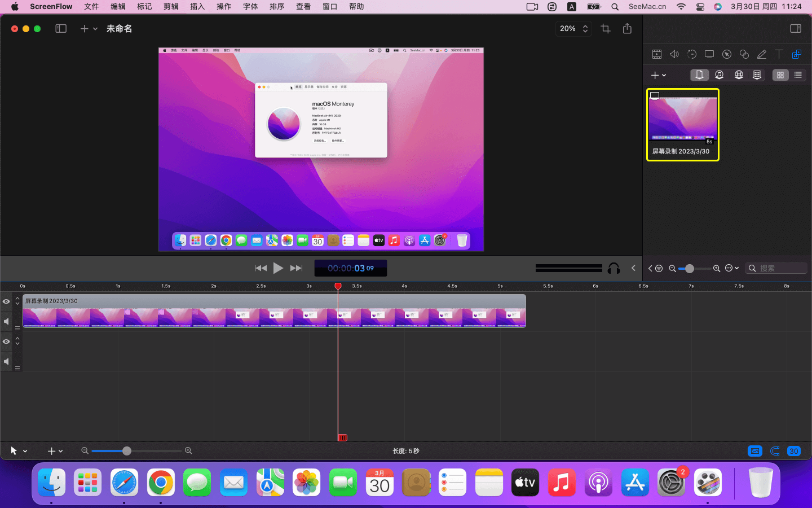Open the 剪辑 menu in the menu bar

(x=171, y=7)
